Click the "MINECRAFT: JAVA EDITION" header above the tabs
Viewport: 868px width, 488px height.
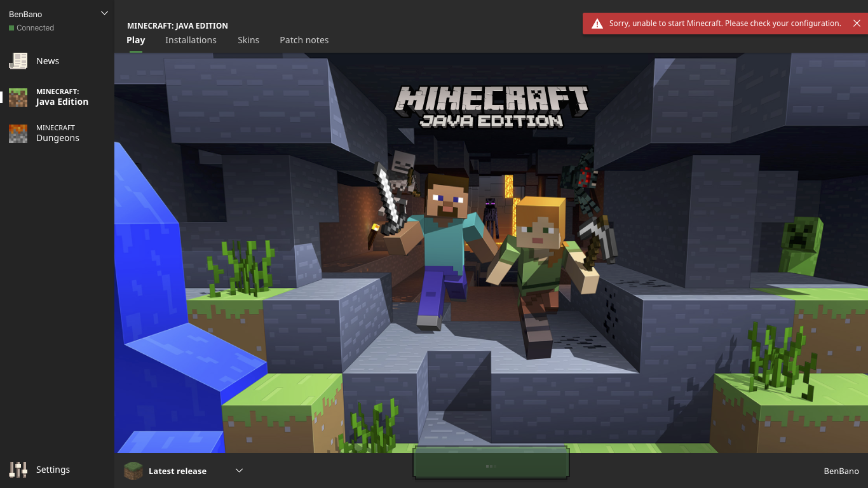click(177, 26)
